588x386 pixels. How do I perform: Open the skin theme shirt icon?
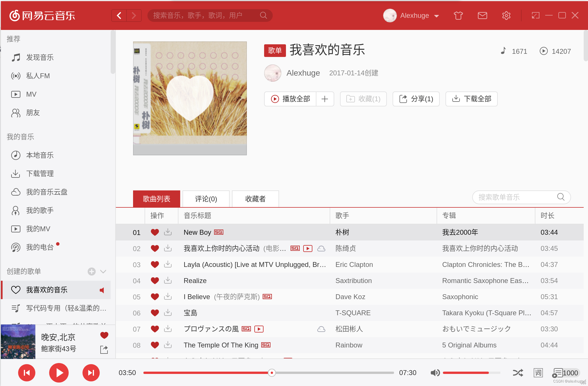click(458, 16)
